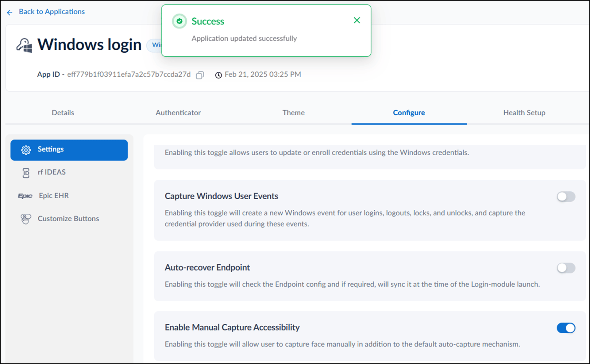Click the Success heading in the notification
The width and height of the screenshot is (590, 364).
(208, 21)
